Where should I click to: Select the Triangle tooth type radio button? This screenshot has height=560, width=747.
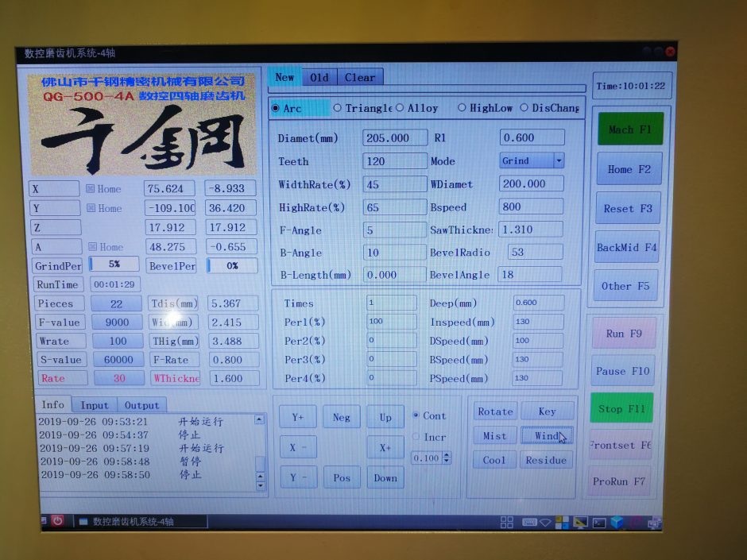point(338,108)
